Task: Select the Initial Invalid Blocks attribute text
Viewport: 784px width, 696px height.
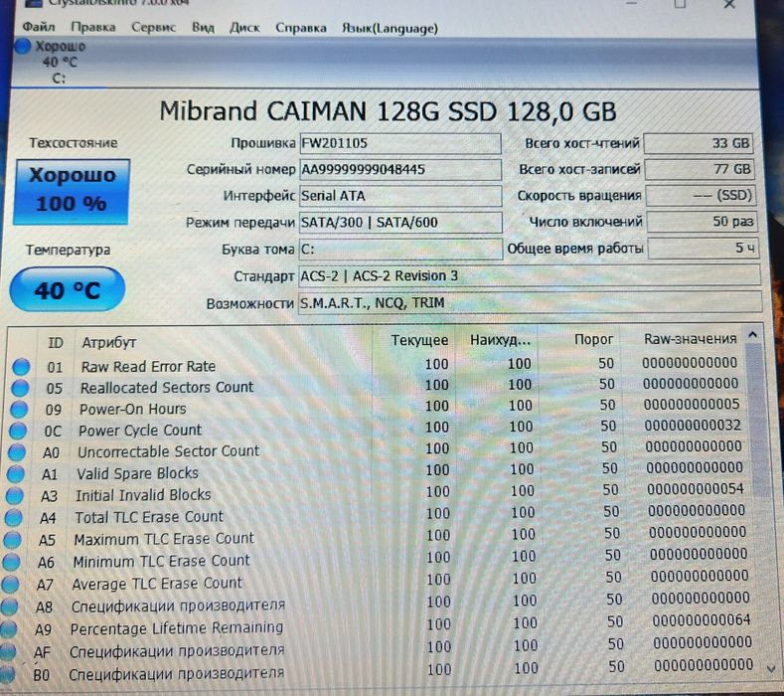Action: (x=143, y=495)
